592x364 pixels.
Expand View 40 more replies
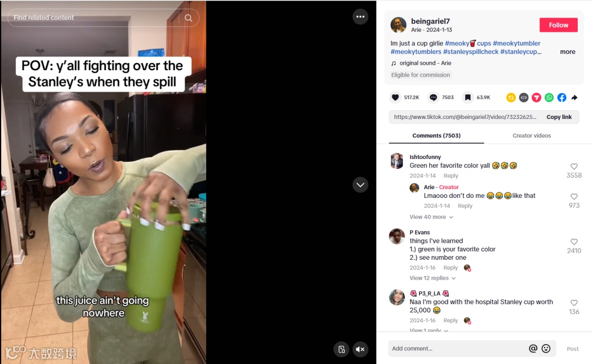pyautogui.click(x=431, y=217)
